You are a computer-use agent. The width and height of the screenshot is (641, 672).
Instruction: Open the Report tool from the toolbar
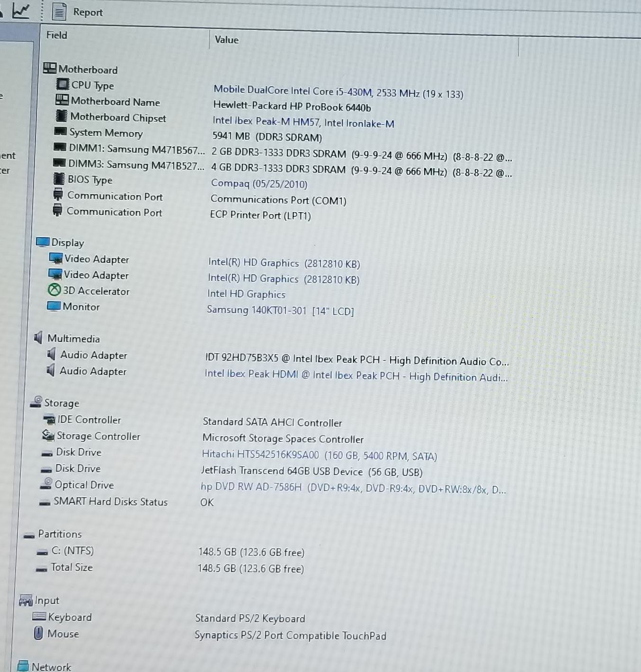[78, 12]
